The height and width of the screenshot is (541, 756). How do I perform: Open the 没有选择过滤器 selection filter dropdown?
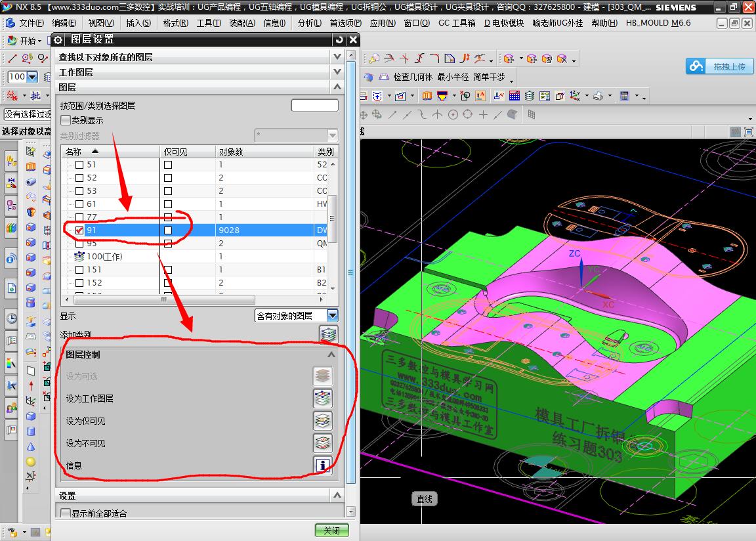[x=27, y=114]
